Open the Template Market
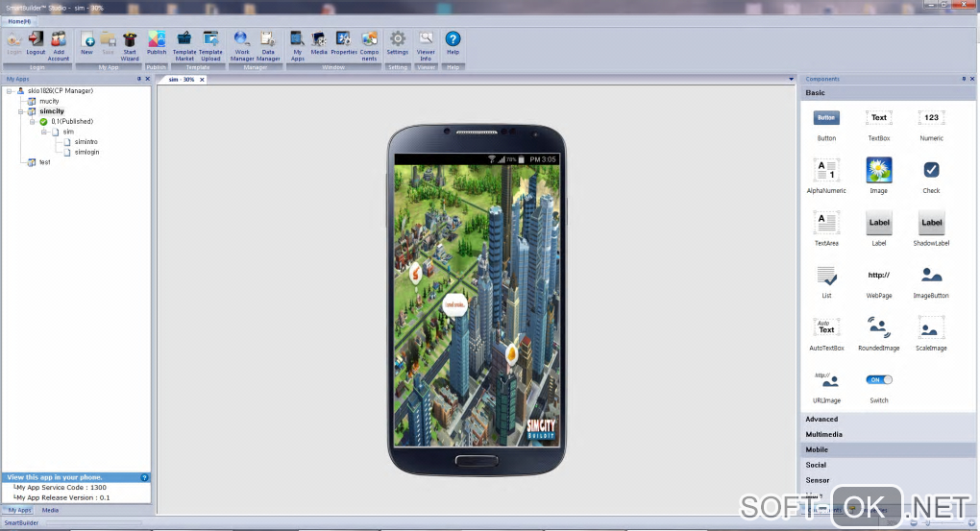980x531 pixels. pyautogui.click(x=184, y=45)
